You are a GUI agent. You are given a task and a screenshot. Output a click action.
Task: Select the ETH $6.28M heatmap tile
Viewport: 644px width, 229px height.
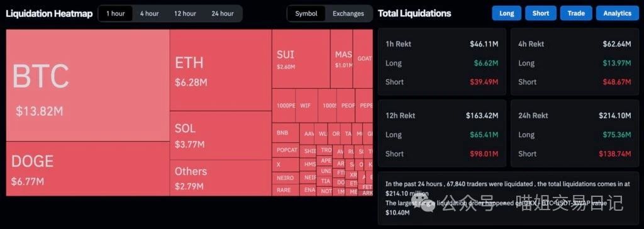pyautogui.click(x=221, y=70)
